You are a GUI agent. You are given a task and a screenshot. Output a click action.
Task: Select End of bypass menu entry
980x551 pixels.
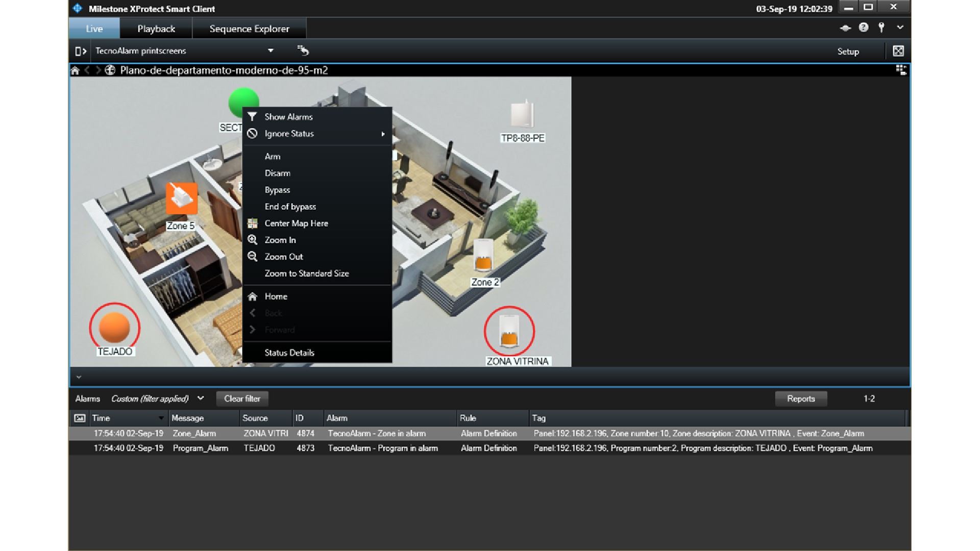317,207
